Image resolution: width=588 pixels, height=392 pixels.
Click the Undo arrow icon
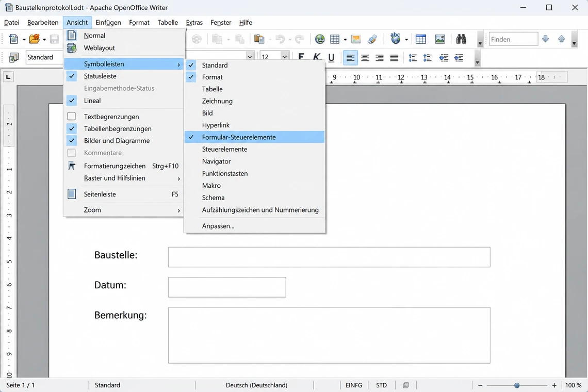tap(280, 39)
